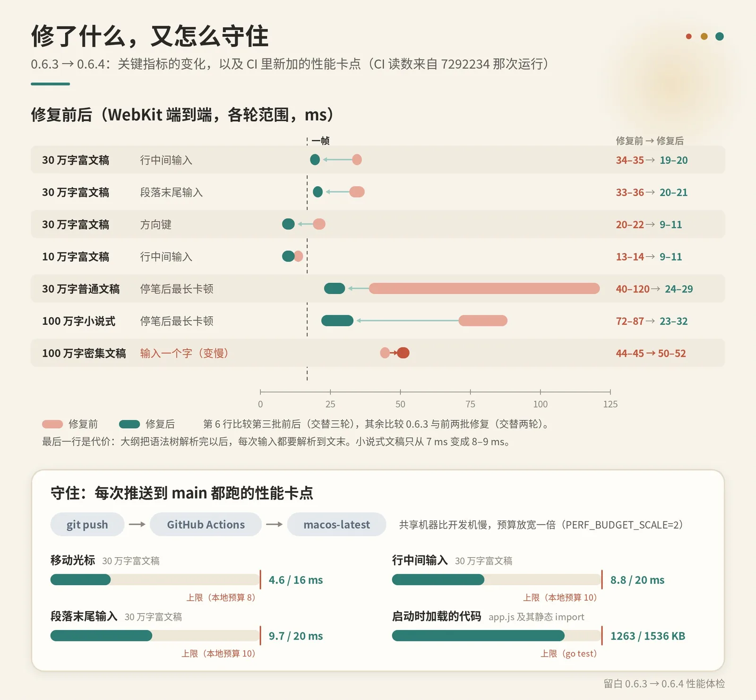
Task: Click the git push pill
Action: 87,525
